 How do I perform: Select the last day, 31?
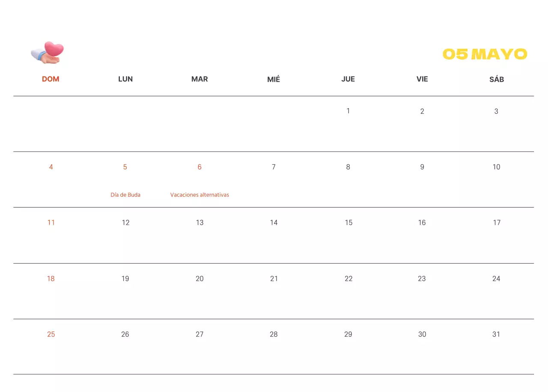pyautogui.click(x=496, y=334)
